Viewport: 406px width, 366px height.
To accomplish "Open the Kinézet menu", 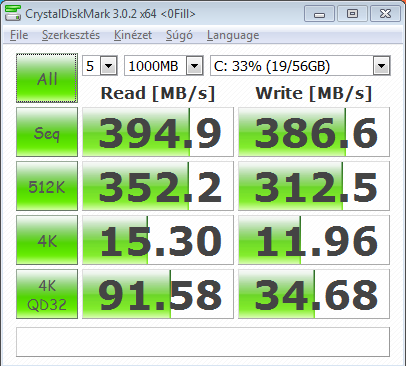I will [133, 35].
